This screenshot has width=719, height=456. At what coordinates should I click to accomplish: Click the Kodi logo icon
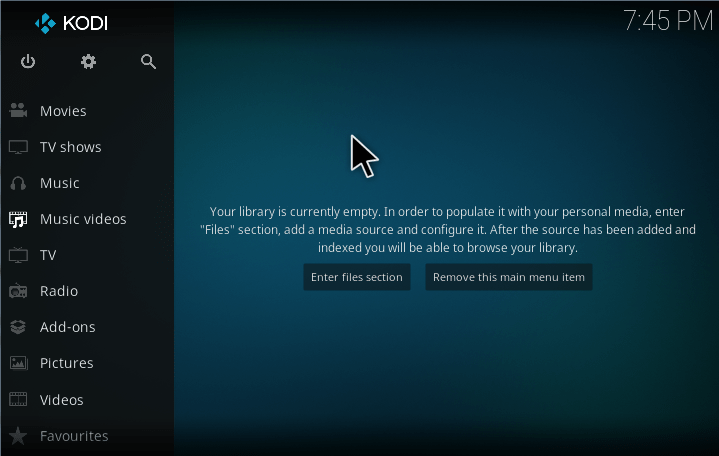pos(45,23)
